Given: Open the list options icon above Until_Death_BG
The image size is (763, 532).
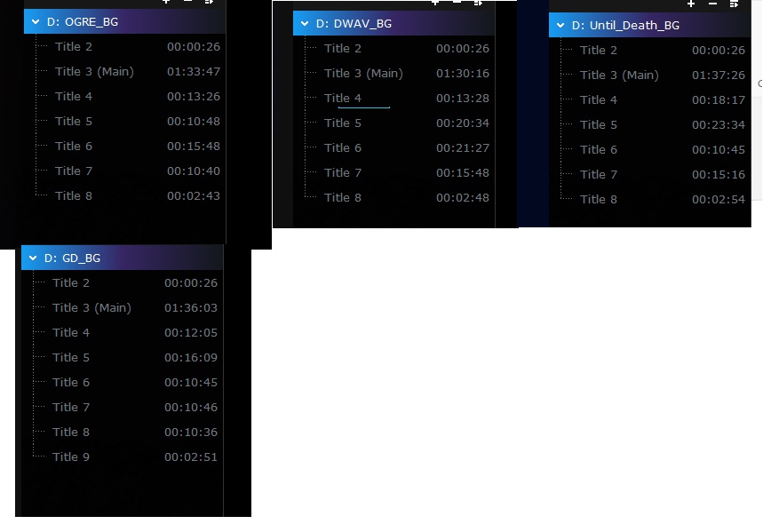Looking at the screenshot, I should [735, 4].
